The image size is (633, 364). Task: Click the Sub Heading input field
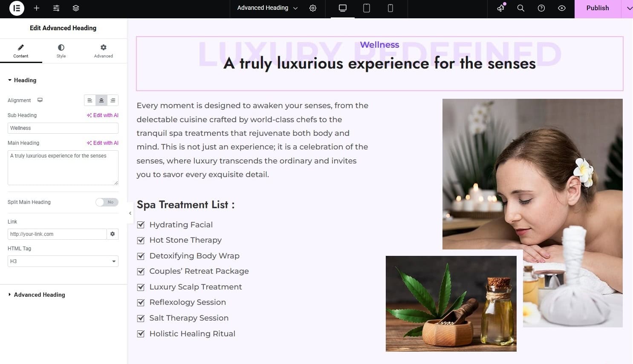(x=63, y=128)
